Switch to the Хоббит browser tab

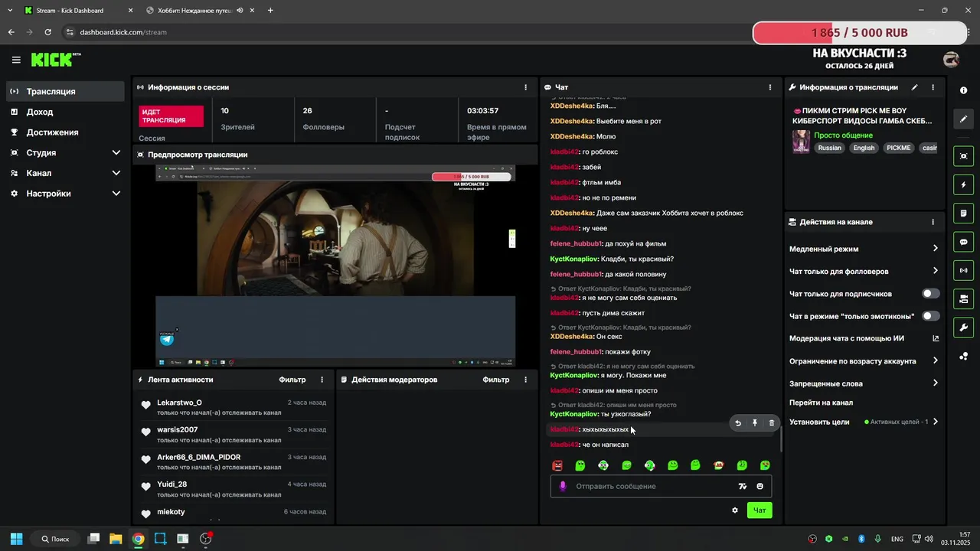200,11
